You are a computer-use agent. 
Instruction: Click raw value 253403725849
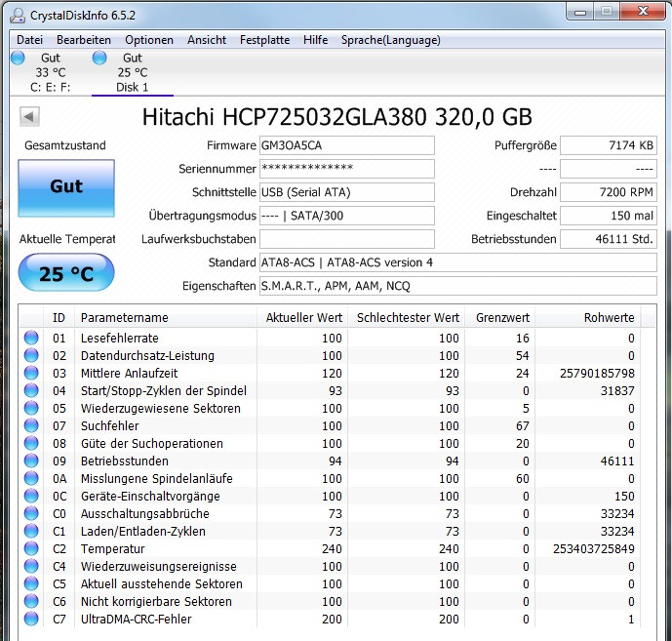594,549
